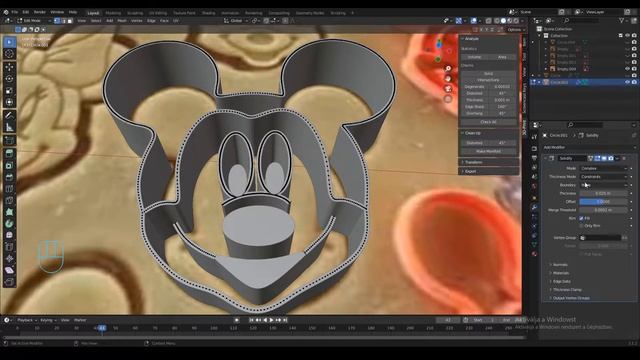Open the Material properties tab
Image resolution: width=640 pixels, height=360 pixels.
(x=534, y=254)
